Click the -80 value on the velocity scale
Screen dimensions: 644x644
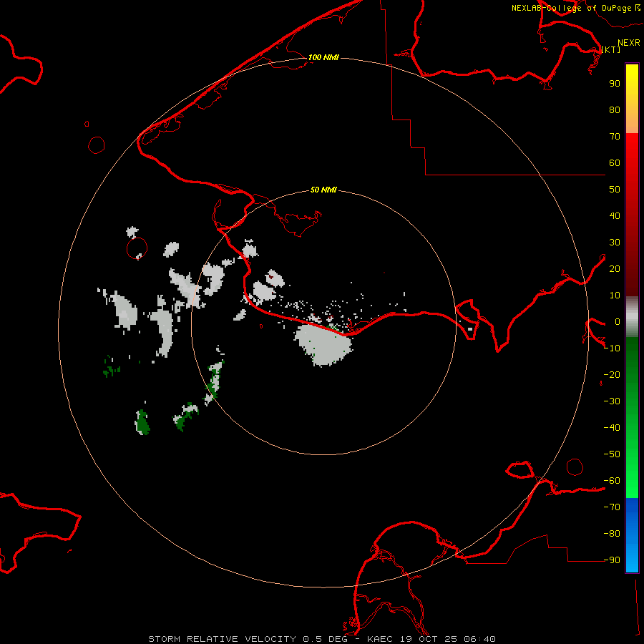pos(612,534)
